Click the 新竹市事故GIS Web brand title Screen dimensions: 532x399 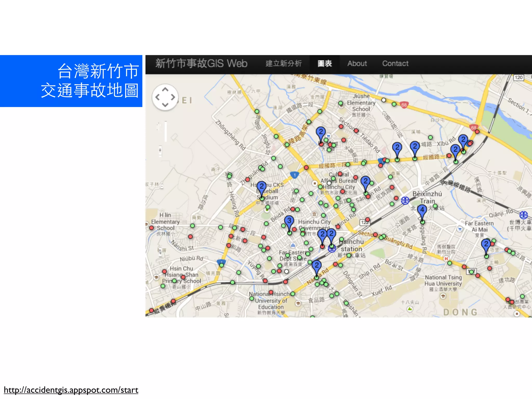pos(201,63)
